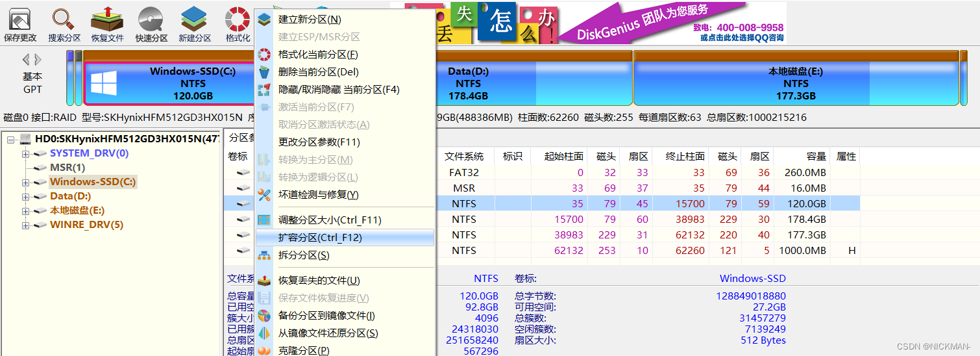Expand the WINRE_DRV(5) tree node
This screenshot has height=356, width=980.
pyautogui.click(x=25, y=225)
